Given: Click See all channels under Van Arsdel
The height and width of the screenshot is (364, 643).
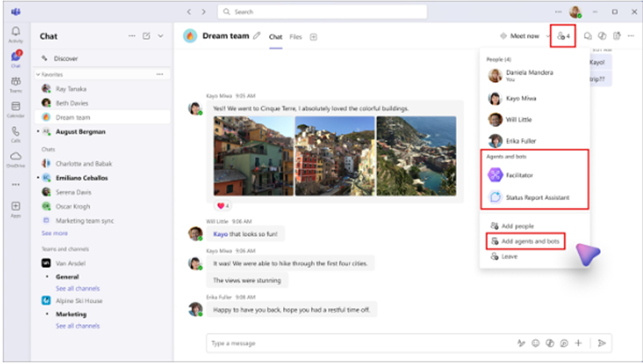Looking at the screenshot, I should click(77, 288).
